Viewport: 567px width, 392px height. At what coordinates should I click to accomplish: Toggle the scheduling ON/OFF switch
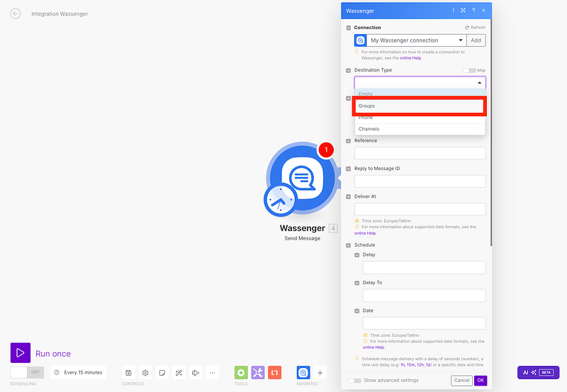27,372
